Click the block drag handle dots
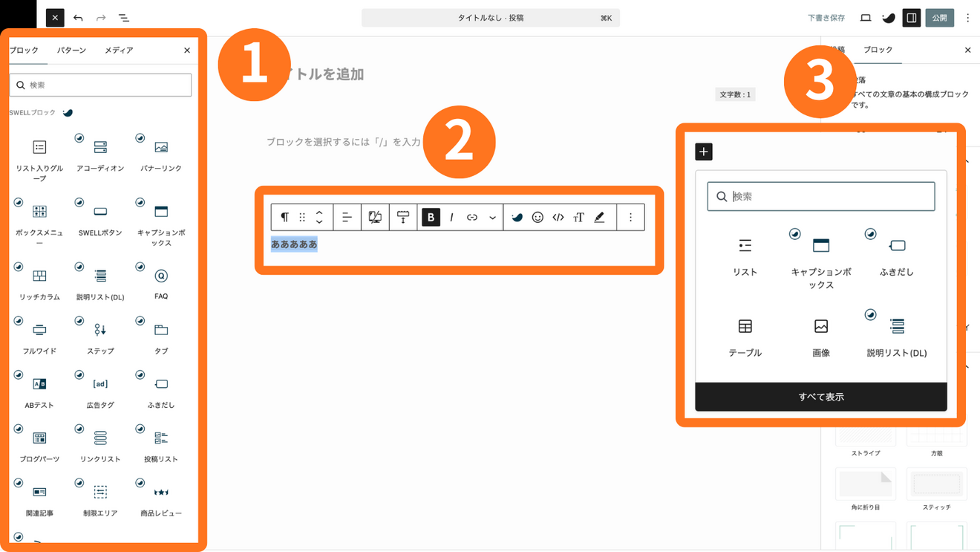This screenshot has width=980, height=552. (302, 217)
